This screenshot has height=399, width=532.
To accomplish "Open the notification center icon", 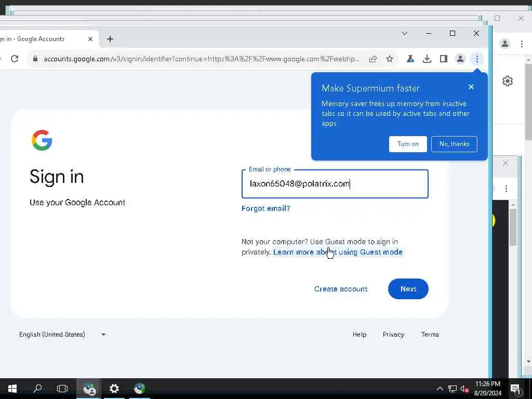I will point(515,389).
